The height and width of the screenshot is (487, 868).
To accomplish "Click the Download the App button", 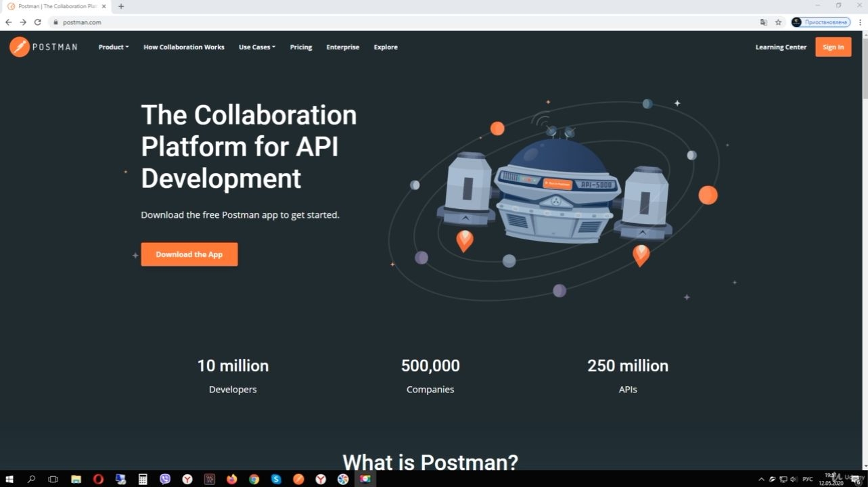I will coord(189,254).
